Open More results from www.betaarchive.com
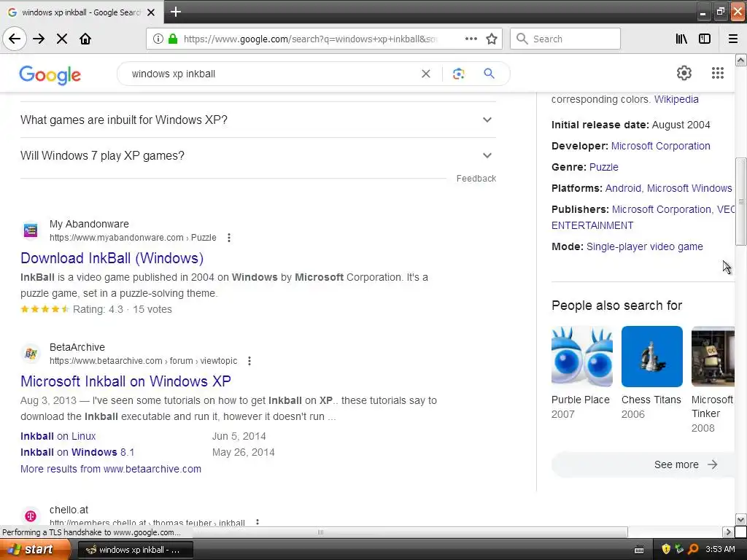This screenshot has width=747, height=560. tap(111, 469)
